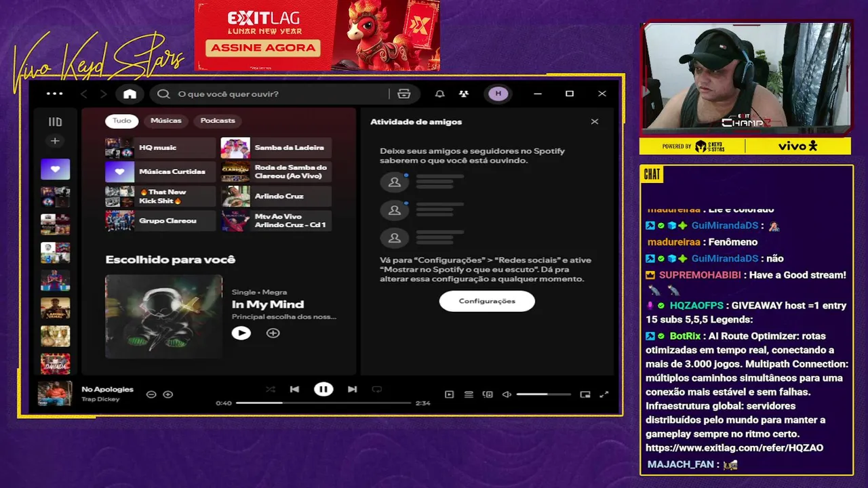Add No Apologies to Liked Songs
Screen dimensions: 868x488
click(168, 394)
